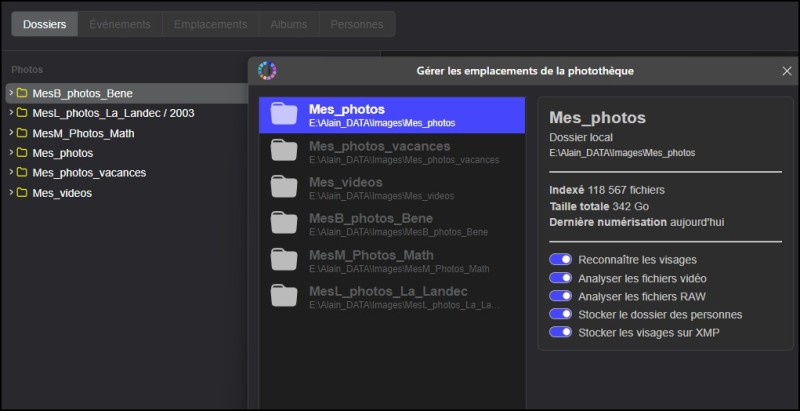Disable the Reconnaître les visages toggle
This screenshot has height=411, width=800.
[560, 260]
